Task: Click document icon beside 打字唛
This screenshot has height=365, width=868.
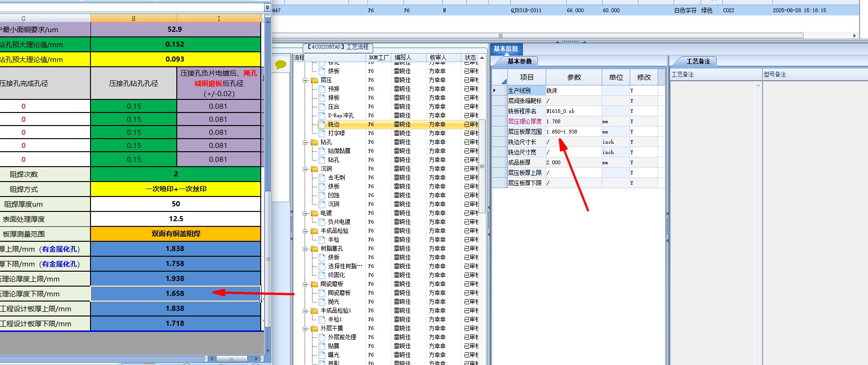Action: (x=322, y=133)
